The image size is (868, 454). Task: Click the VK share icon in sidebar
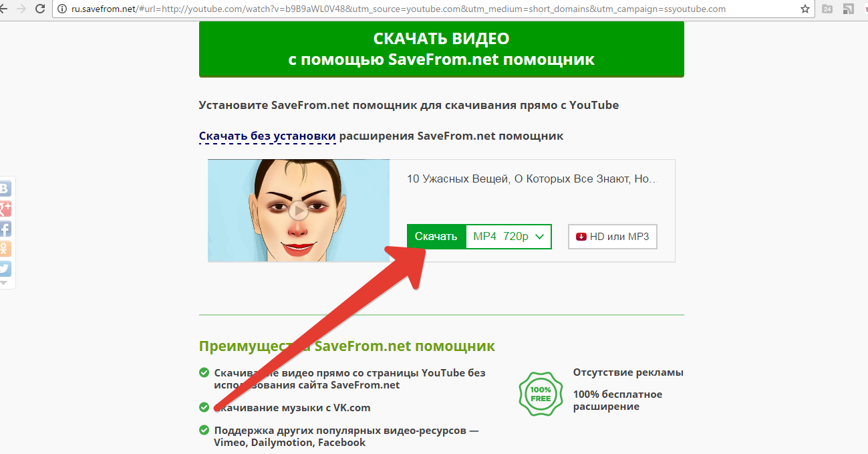(5, 189)
